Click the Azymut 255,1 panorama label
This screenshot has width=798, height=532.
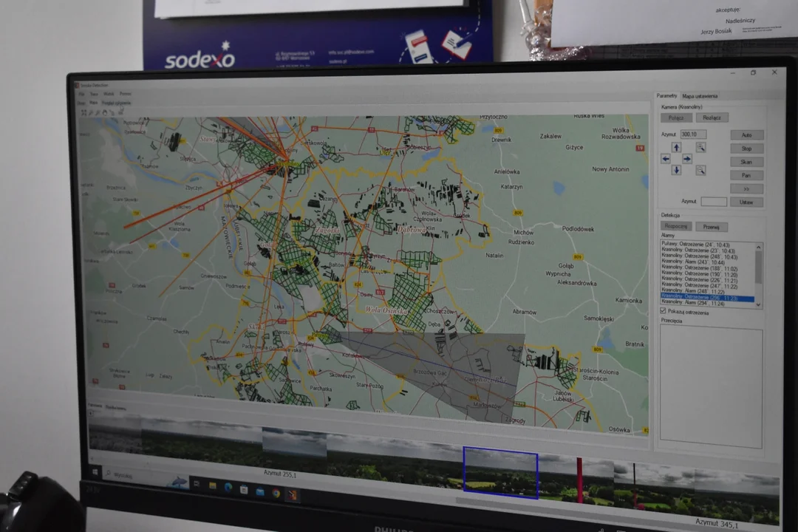(280, 474)
